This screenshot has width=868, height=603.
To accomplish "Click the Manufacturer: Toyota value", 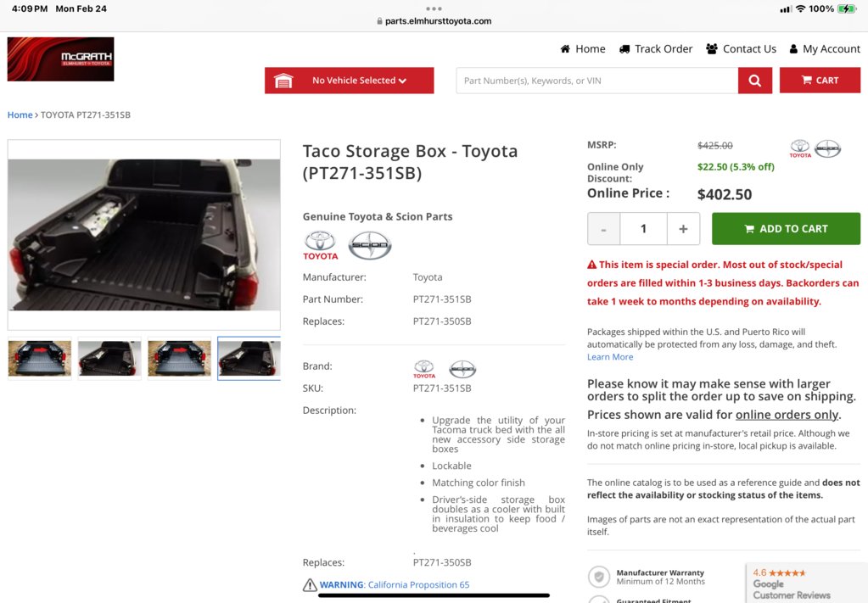I will coord(428,277).
